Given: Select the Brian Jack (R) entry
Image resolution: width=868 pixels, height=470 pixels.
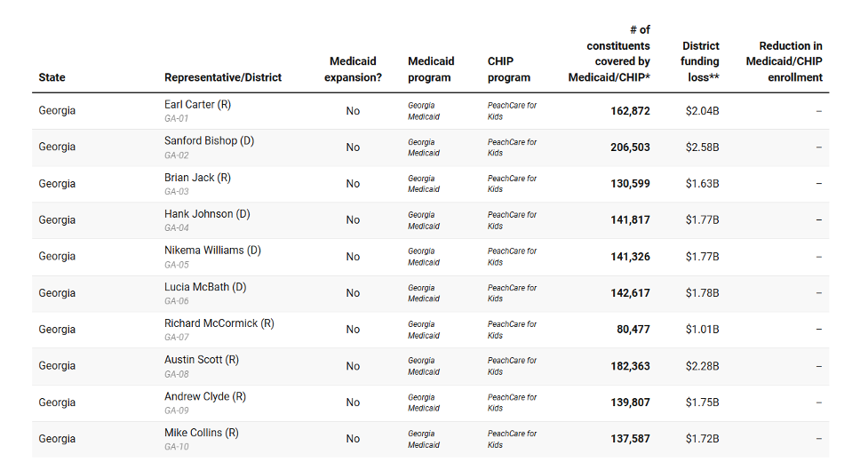Looking at the screenshot, I should point(197,178).
